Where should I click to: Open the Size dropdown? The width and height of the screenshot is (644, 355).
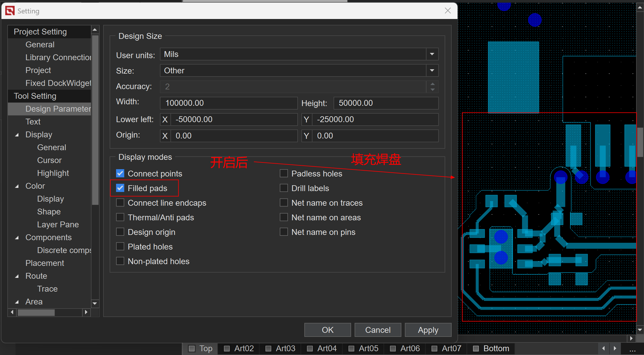click(x=432, y=71)
